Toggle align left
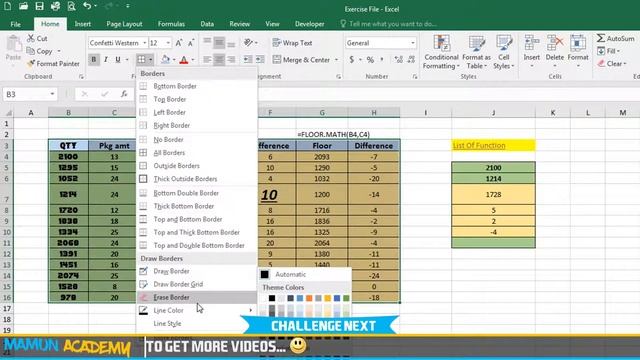This screenshot has width=640, height=360. (x=207, y=60)
